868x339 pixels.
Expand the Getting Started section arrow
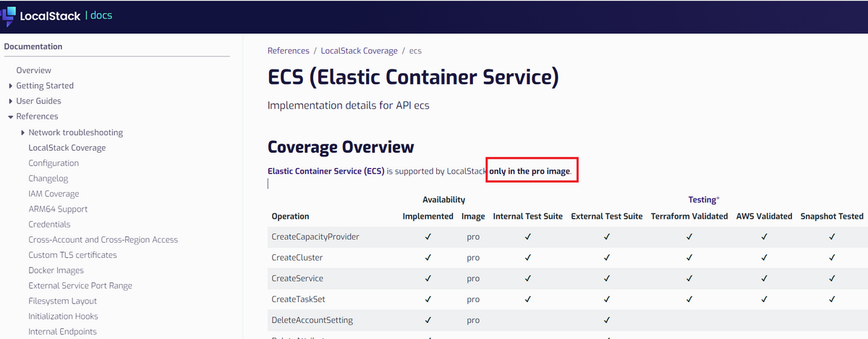(x=10, y=85)
